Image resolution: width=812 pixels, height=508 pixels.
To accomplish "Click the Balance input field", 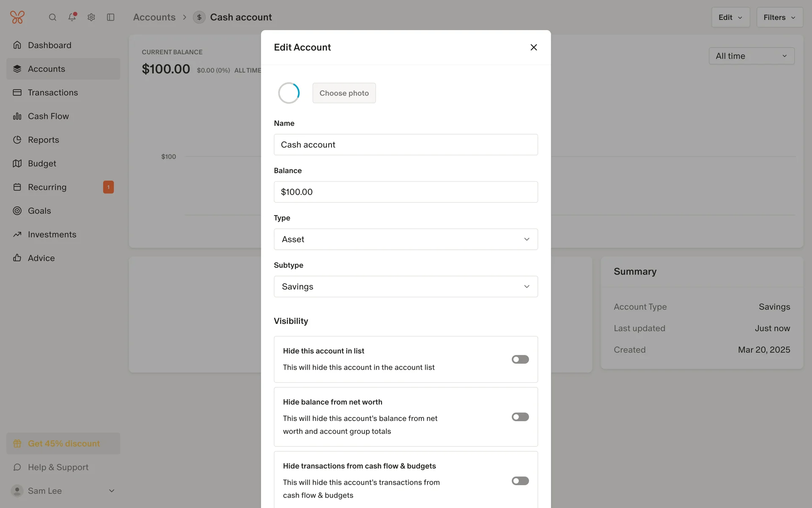I will (406, 192).
